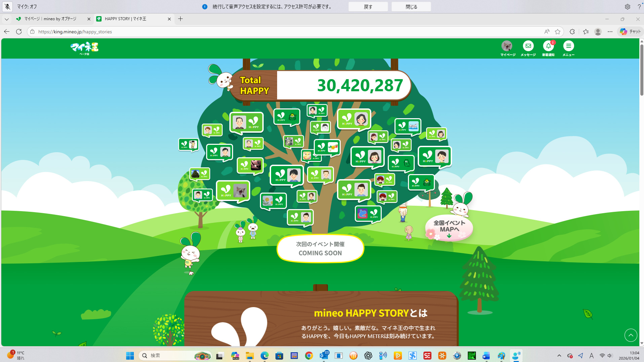Click the マイネ王 logo

coord(84,48)
